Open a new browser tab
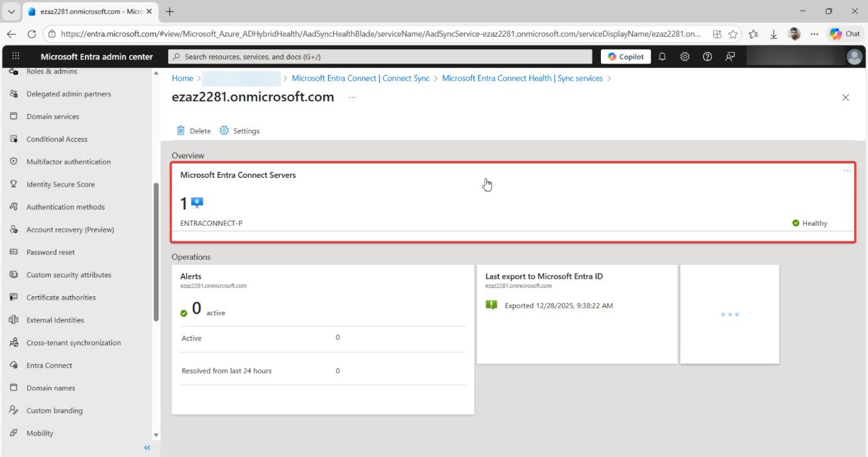 click(x=169, y=11)
